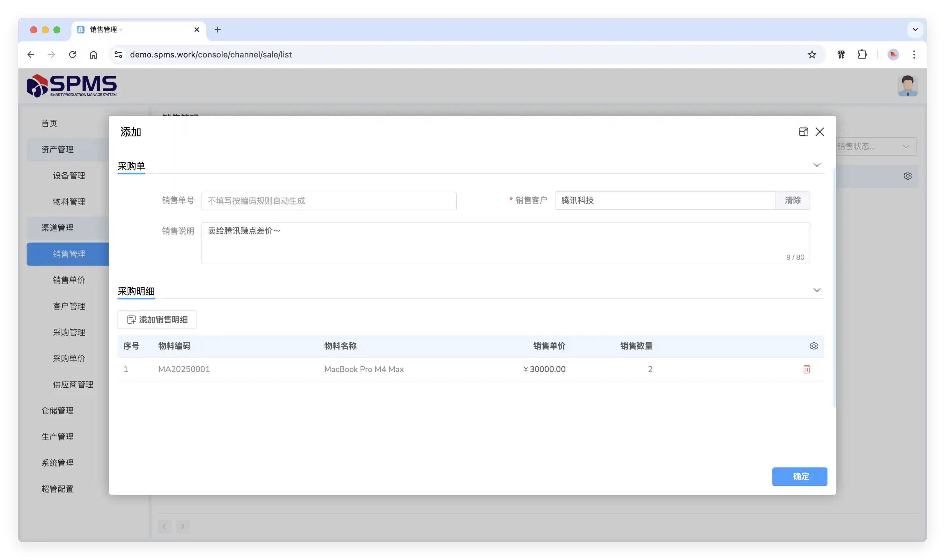Image resolution: width=945 pixels, height=560 pixels.
Task: View site information icon in address bar
Action: [x=118, y=55]
